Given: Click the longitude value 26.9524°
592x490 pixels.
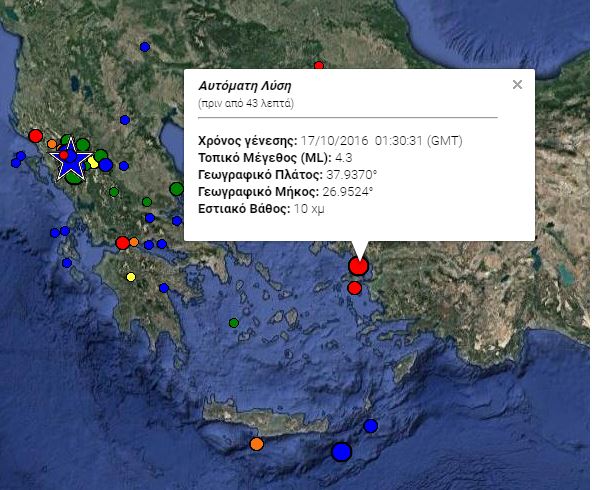Looking at the screenshot, I should tap(348, 191).
